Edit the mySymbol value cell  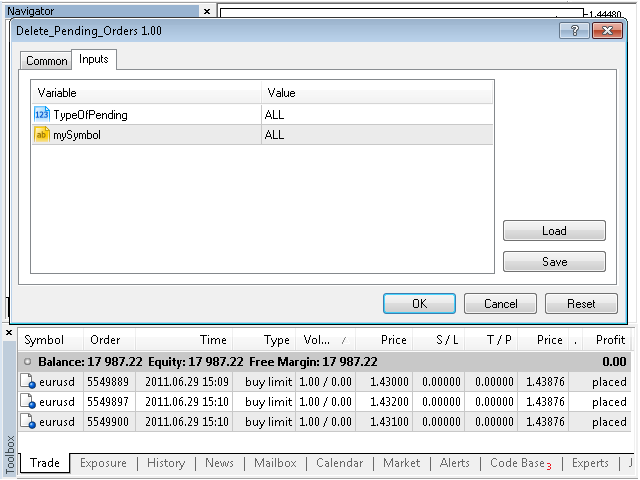coord(377,135)
